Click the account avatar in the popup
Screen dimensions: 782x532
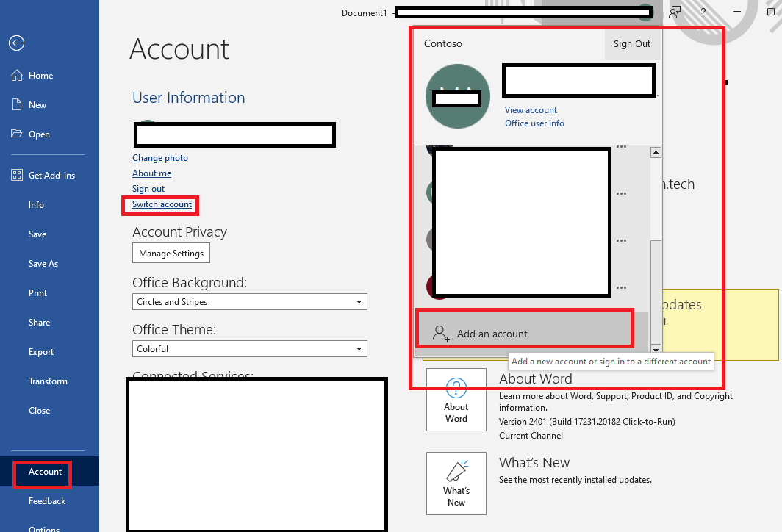tap(457, 96)
